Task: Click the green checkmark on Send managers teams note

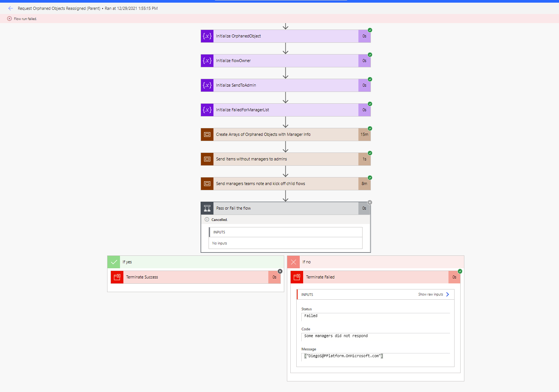Action: 370,177
